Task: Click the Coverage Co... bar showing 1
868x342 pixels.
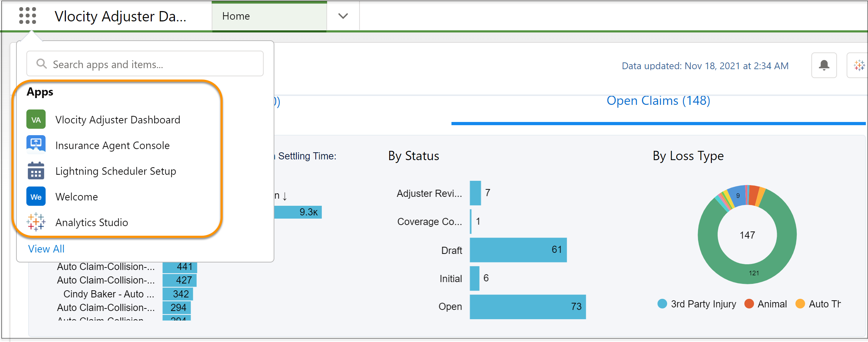Action: coord(471,221)
